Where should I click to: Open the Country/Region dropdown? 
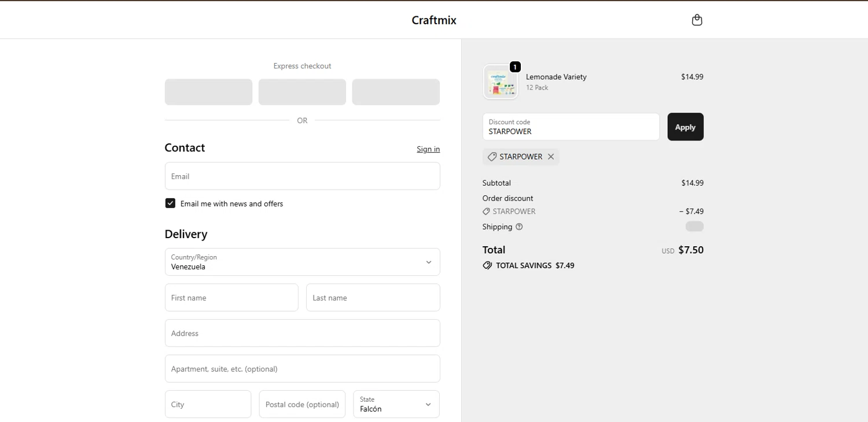pyautogui.click(x=302, y=262)
